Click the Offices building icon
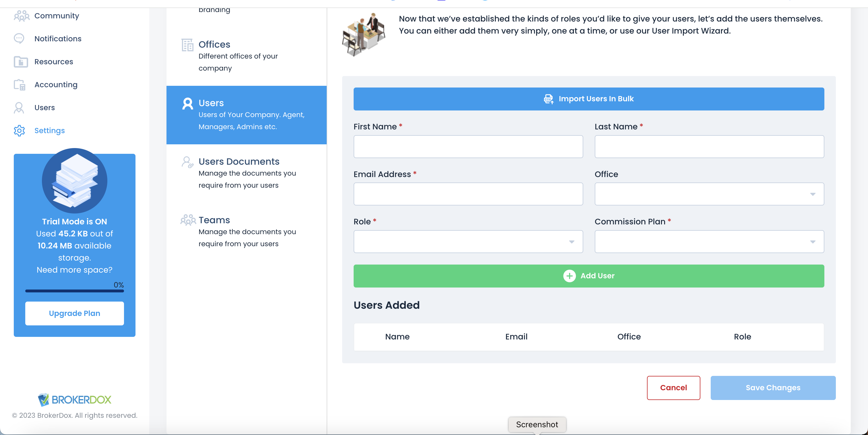 pos(187,45)
